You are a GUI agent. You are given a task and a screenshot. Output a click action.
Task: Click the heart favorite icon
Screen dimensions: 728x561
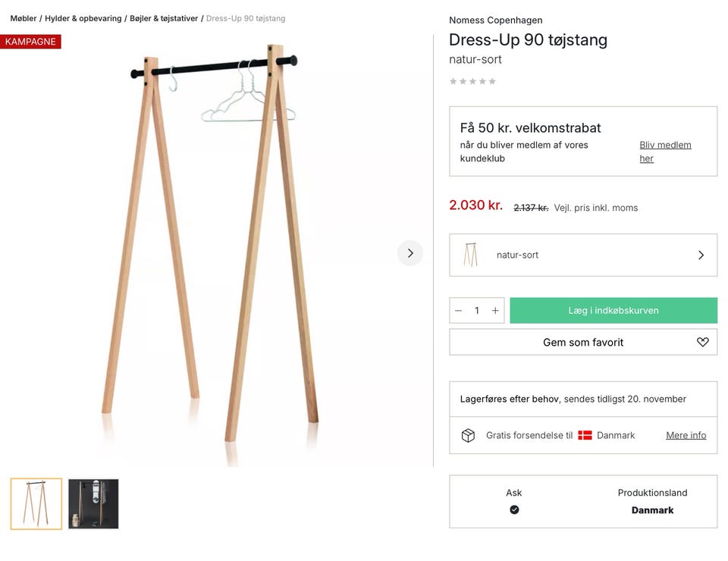702,342
